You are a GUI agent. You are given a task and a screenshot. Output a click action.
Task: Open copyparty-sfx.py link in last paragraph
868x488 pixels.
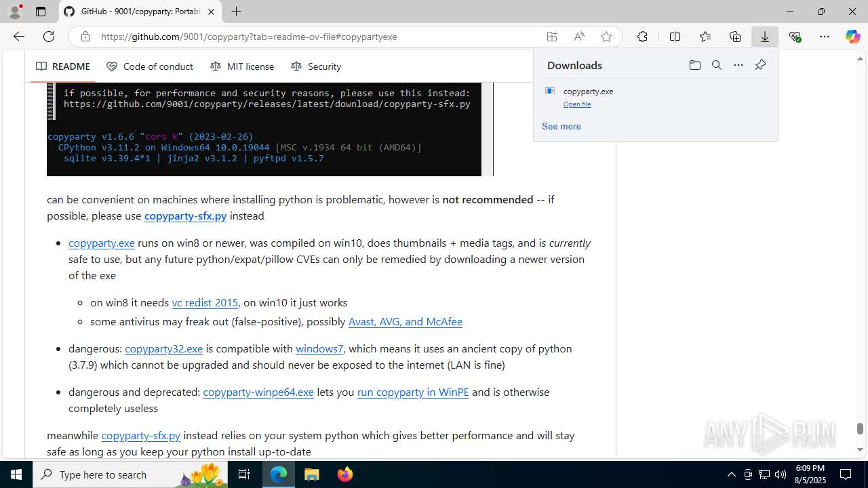[x=141, y=435]
